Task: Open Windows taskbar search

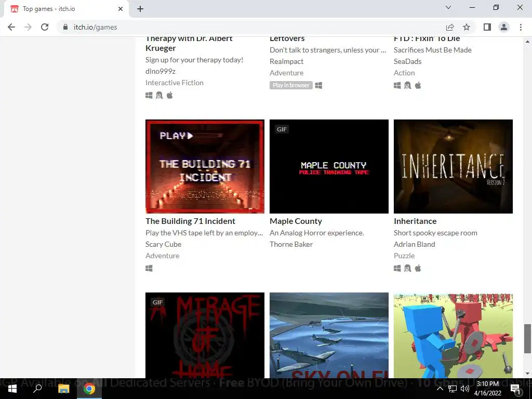Action: pos(37,389)
